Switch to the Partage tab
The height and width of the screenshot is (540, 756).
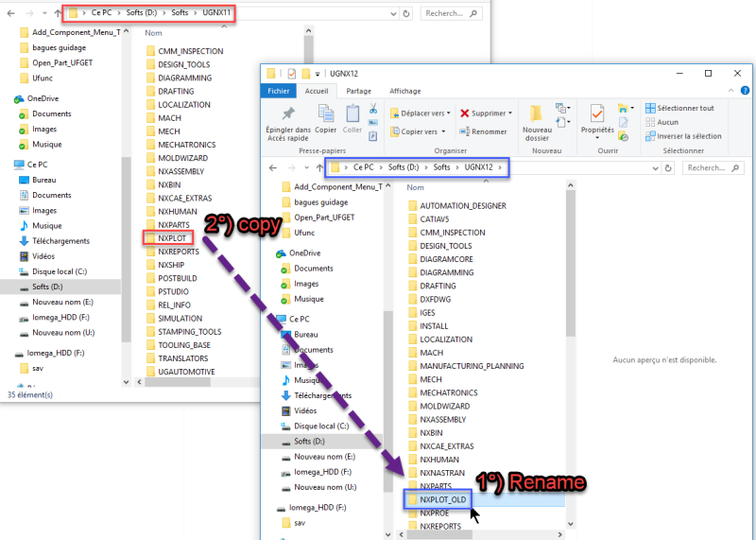tap(358, 91)
